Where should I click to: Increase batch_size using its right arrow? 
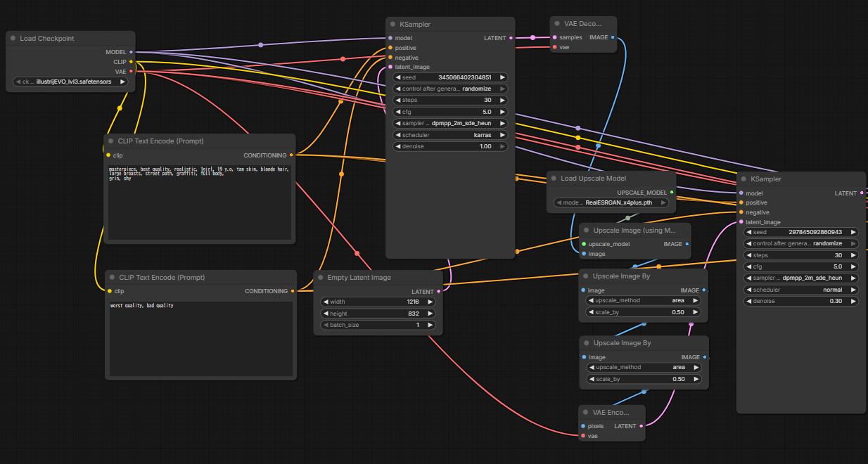pyautogui.click(x=430, y=325)
